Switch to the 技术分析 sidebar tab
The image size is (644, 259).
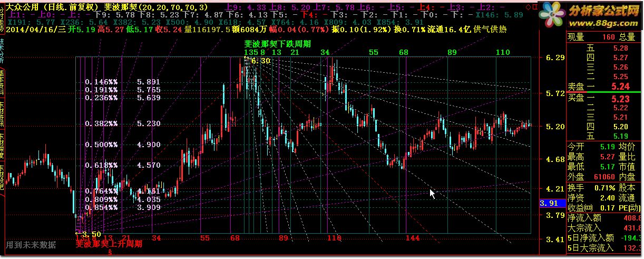point(2,50)
